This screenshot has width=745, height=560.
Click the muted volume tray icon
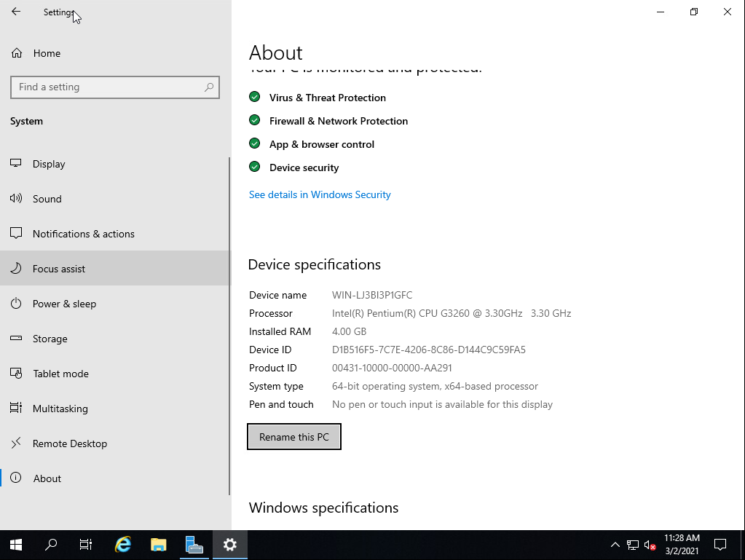click(650, 545)
